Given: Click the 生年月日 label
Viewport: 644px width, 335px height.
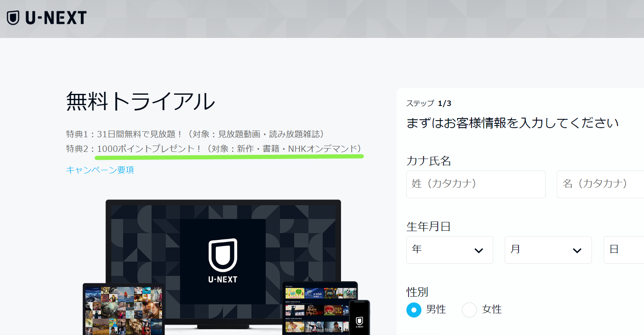Looking at the screenshot, I should point(428,227).
